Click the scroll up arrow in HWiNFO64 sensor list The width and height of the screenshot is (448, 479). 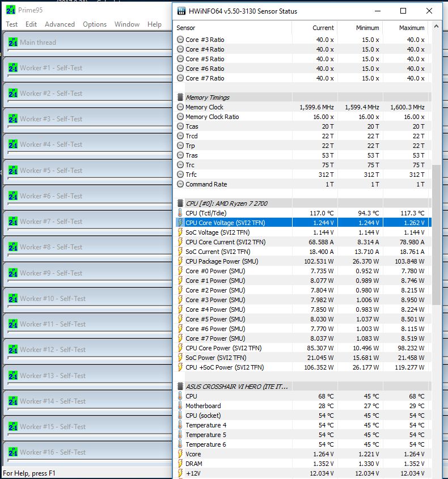(x=437, y=27)
